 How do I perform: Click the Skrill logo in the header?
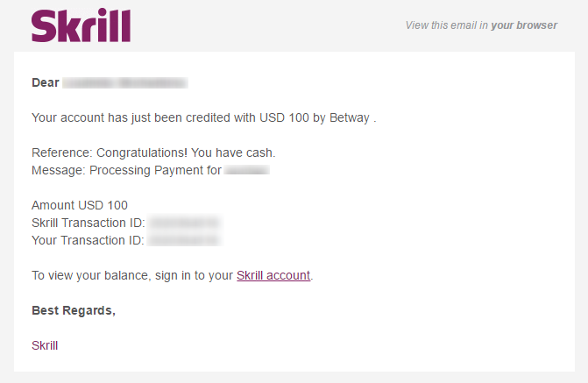[x=81, y=25]
